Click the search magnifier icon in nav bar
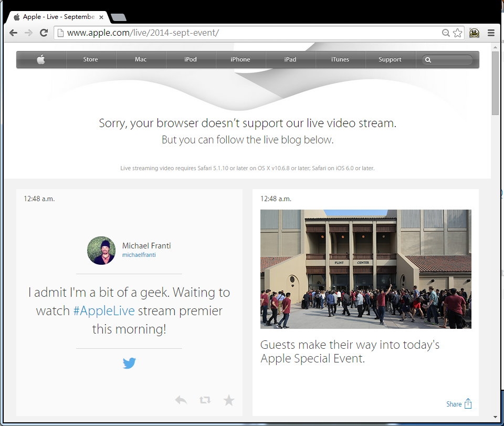504x426 pixels. [x=428, y=60]
